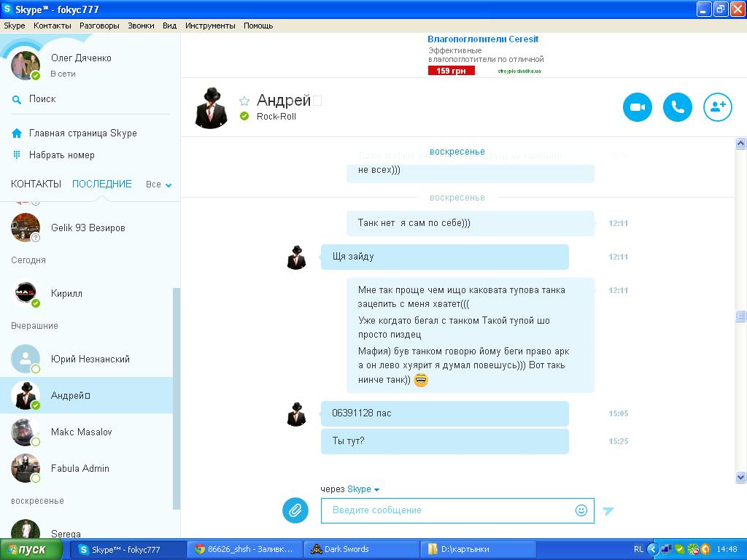Click the chat scrollbar thumb
This screenshot has height=560, width=747.
pyautogui.click(x=740, y=316)
